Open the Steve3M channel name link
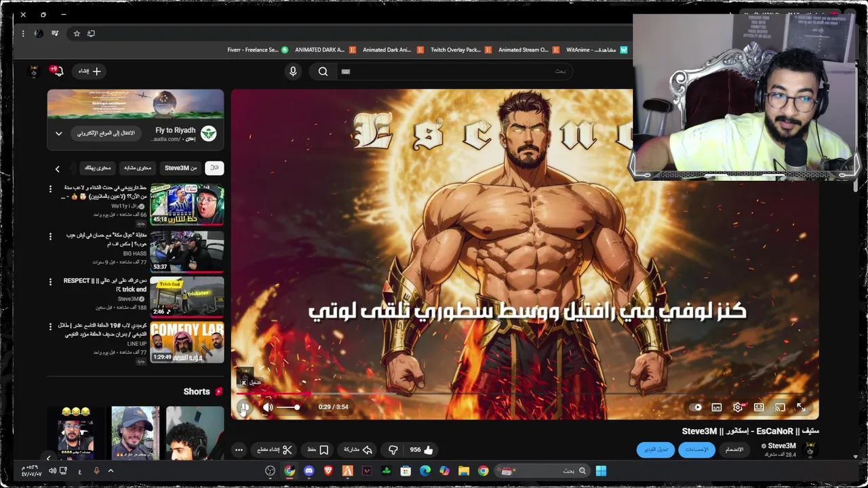Viewport: 868px width, 488px height. [x=781, y=446]
